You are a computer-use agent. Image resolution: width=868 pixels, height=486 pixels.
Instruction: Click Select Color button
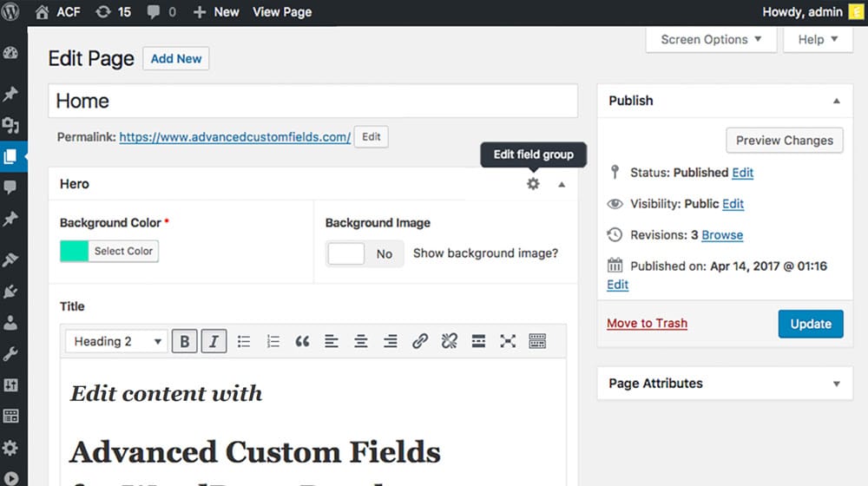coord(123,252)
